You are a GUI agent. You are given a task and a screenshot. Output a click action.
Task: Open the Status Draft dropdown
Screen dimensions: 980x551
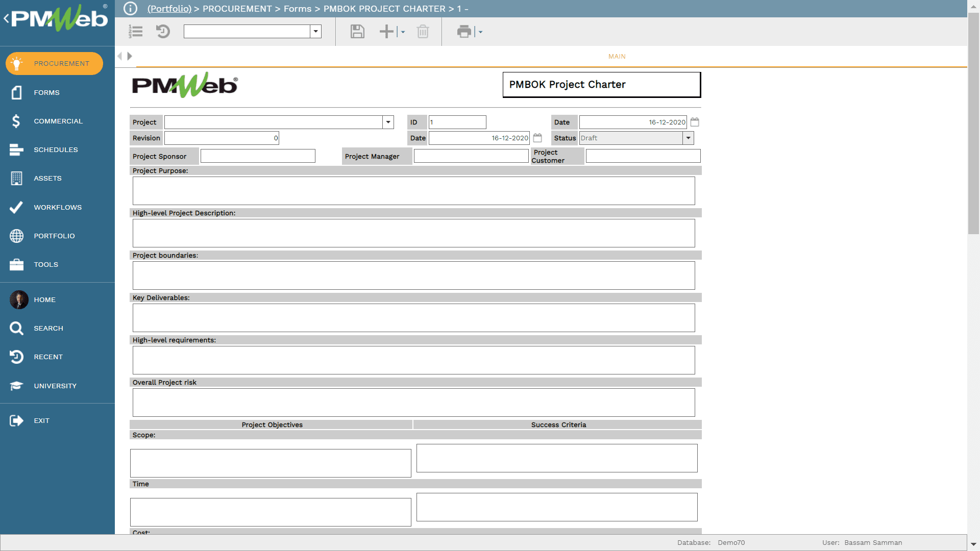[x=688, y=138]
